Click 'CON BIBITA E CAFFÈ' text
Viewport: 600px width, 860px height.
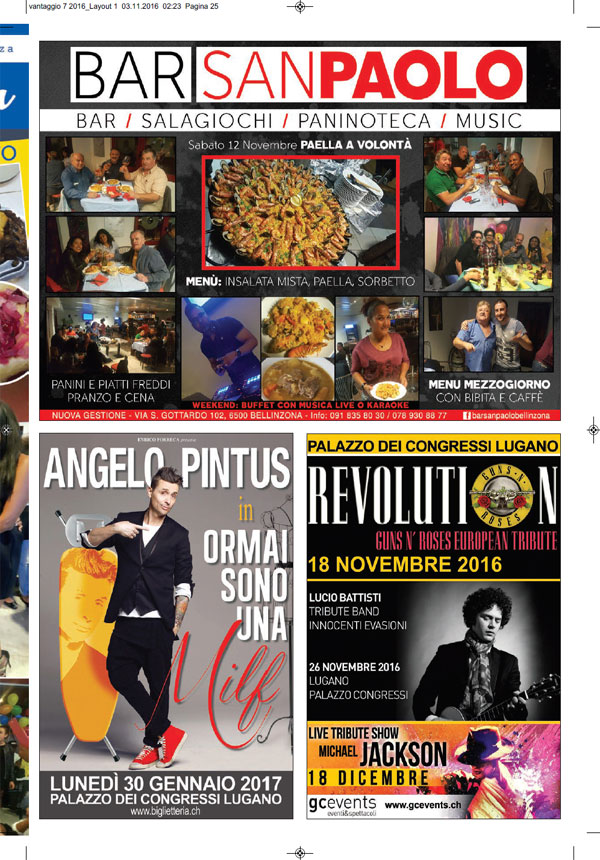pyautogui.click(x=489, y=398)
